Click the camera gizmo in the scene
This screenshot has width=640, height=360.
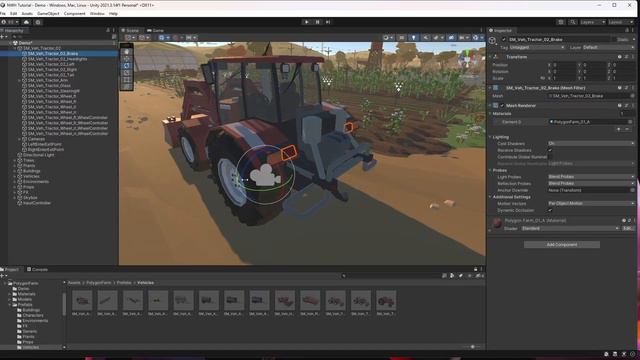coord(265,175)
